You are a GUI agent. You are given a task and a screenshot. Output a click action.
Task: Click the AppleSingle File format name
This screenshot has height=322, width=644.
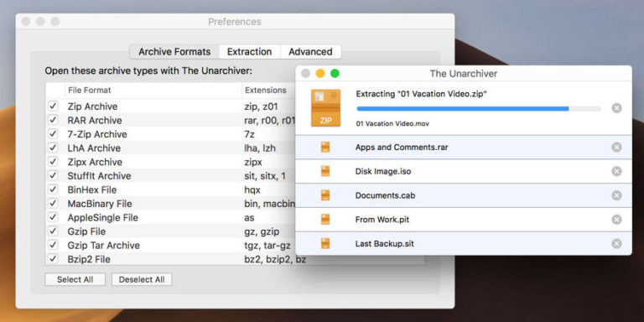[102, 218]
